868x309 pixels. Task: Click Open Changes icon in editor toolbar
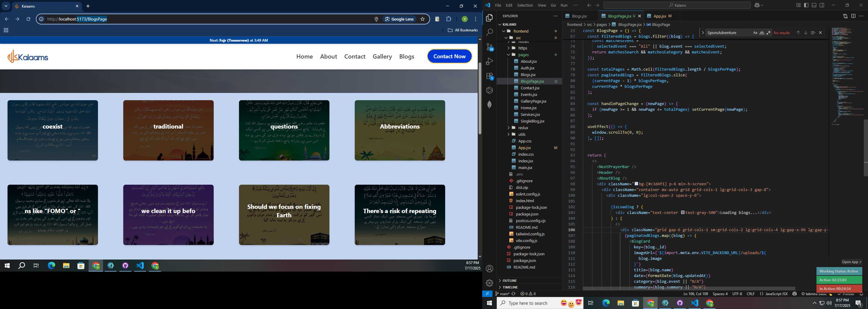845,16
